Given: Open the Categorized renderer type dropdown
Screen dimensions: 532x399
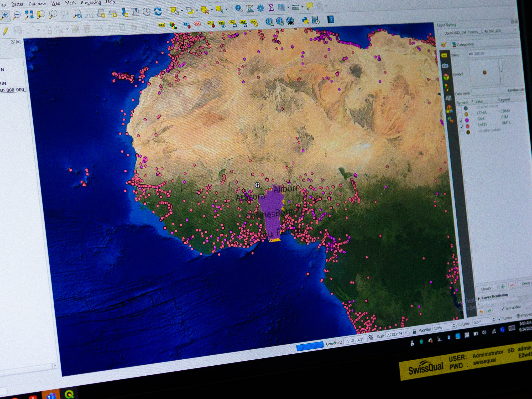Looking at the screenshot, I should point(485,44).
